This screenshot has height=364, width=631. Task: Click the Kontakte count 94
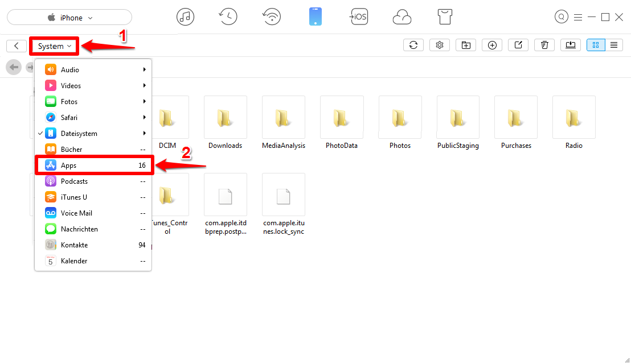click(142, 245)
